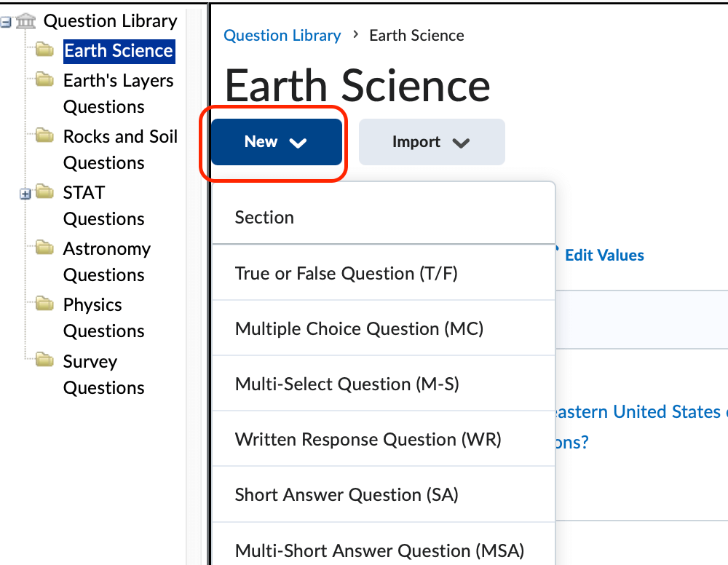
Task: Select the Earth Science folder icon
Action: (43, 50)
